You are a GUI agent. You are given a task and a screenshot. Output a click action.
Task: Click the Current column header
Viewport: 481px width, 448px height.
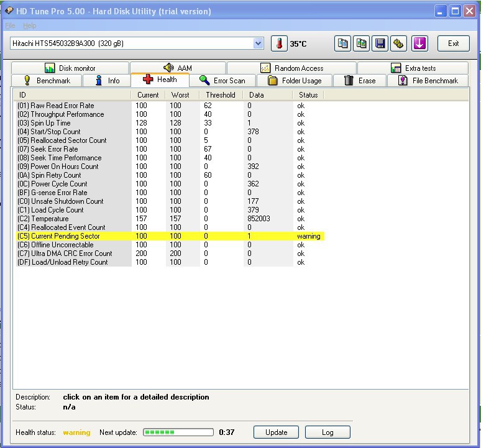148,94
